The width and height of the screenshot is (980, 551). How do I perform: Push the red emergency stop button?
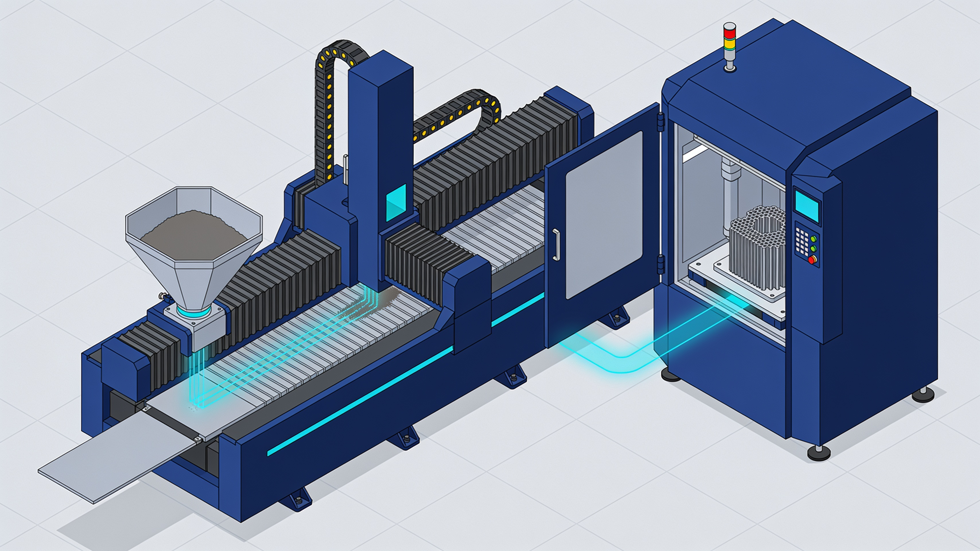point(812,260)
